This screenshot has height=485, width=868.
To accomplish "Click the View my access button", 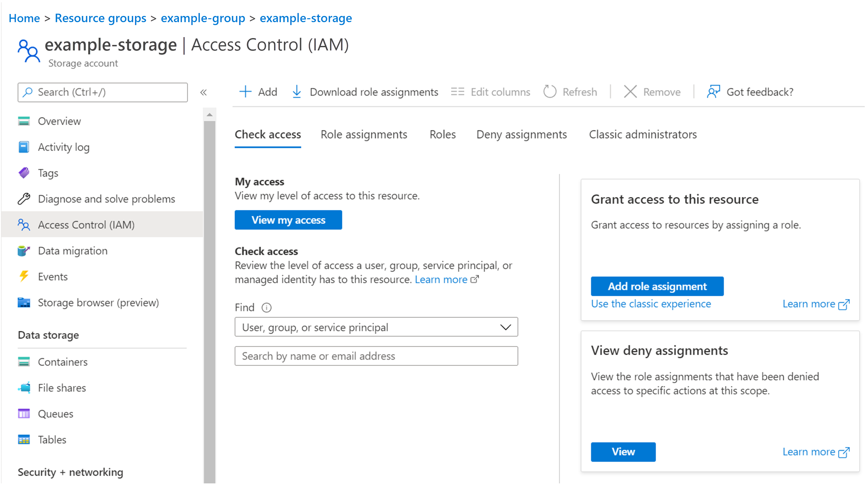I will (288, 220).
